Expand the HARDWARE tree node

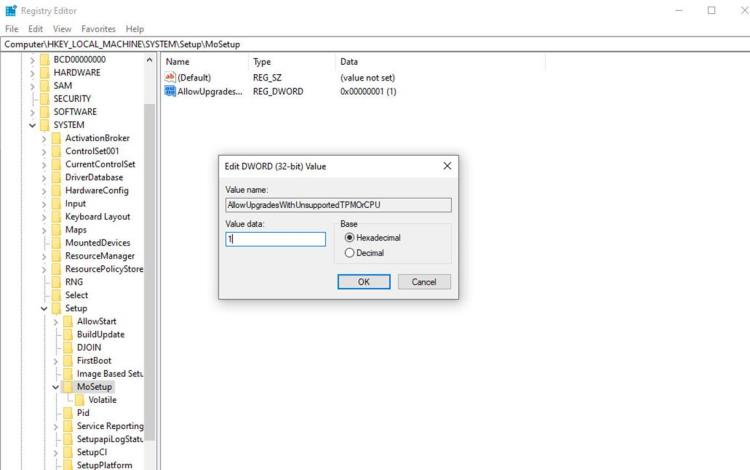pos(32,73)
